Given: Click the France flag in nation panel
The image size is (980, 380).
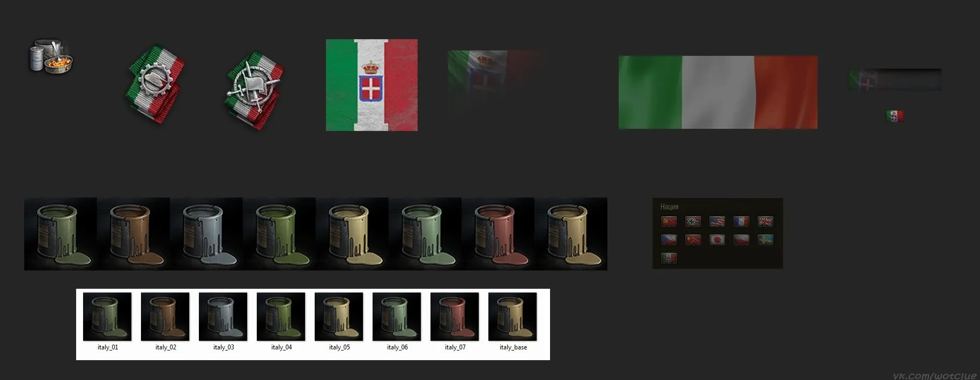Looking at the screenshot, I should [741, 221].
